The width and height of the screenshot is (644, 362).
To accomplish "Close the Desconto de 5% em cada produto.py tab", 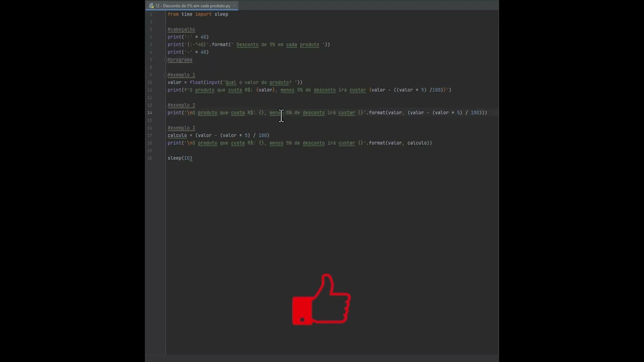I will click(234, 6).
